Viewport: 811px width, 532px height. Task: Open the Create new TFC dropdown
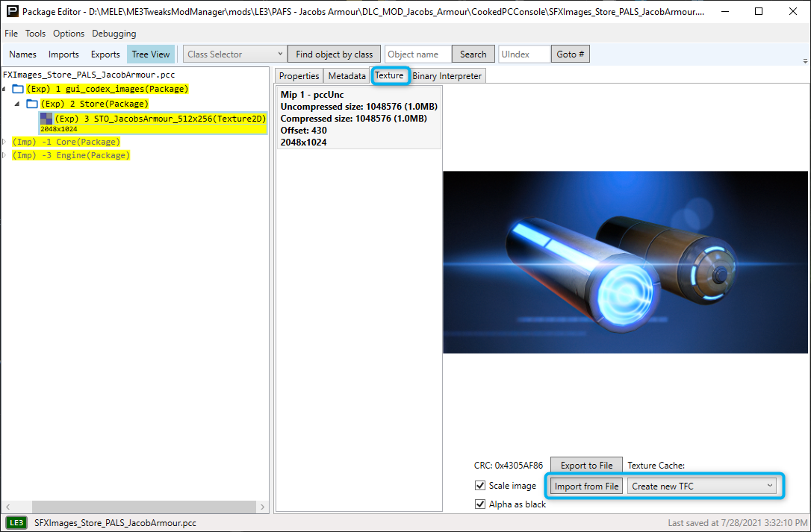[x=702, y=486]
